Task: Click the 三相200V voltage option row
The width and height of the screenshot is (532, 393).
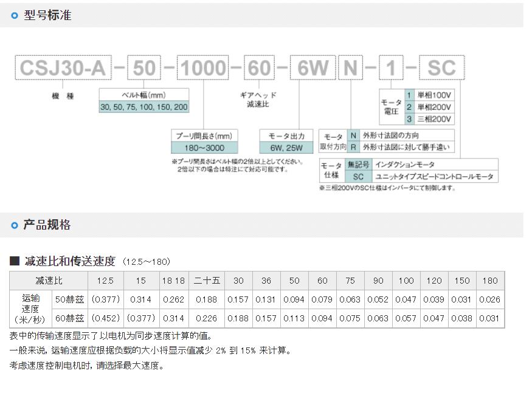Action: (429, 118)
